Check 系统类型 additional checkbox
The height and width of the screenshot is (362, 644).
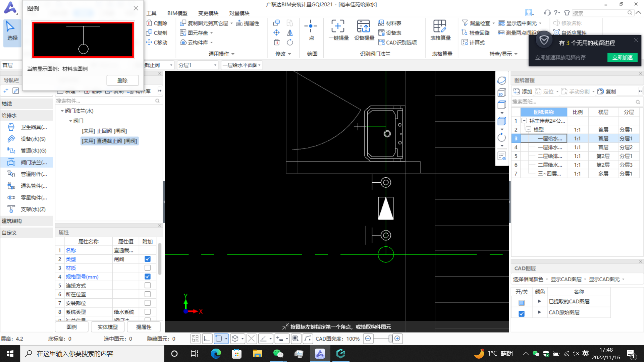148,312
